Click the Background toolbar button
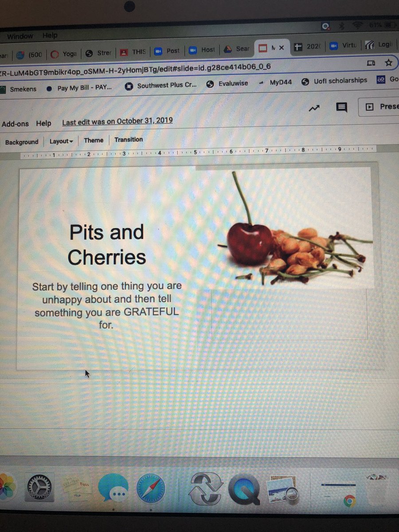399x532 pixels. click(22, 142)
